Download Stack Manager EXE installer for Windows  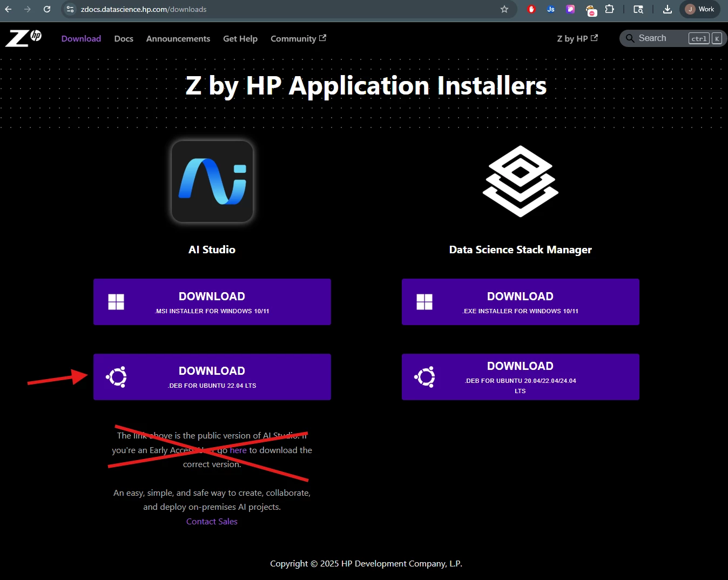pos(521,302)
